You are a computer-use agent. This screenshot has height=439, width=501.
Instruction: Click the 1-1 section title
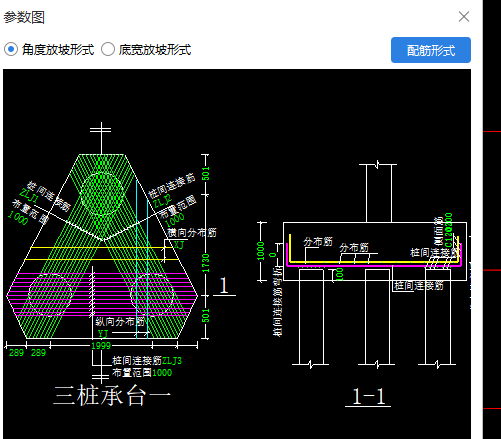[x=368, y=397]
